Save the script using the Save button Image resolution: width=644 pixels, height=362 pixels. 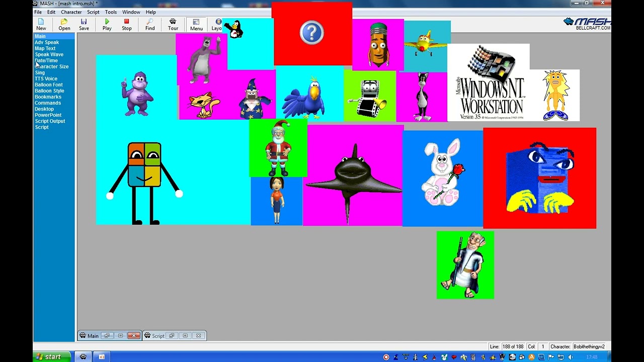[84, 25]
